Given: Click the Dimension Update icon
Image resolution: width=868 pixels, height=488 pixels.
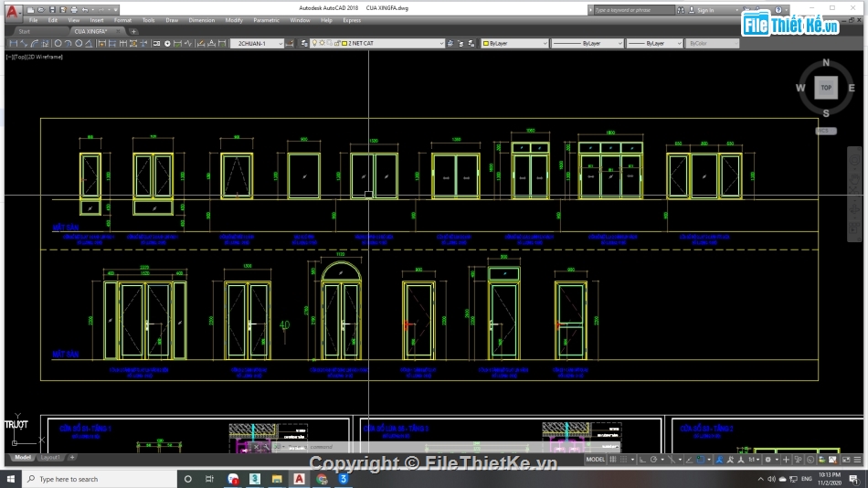Looking at the screenshot, I should (222, 43).
